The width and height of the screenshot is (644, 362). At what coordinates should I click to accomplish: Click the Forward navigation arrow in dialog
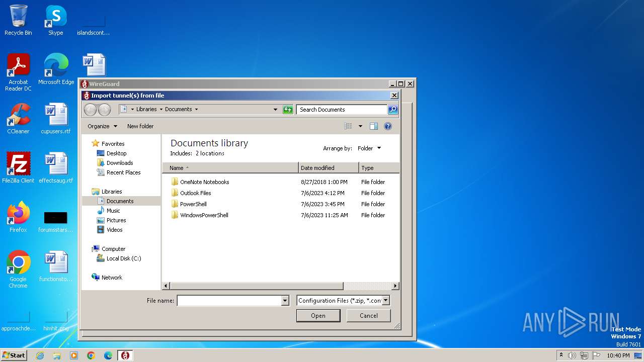click(104, 110)
